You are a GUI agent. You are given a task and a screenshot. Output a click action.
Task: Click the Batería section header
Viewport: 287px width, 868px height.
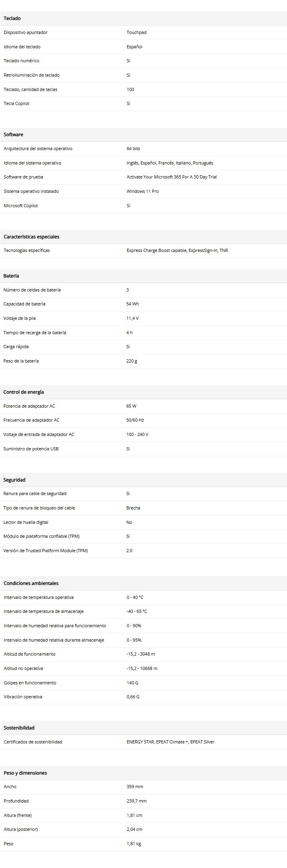(x=11, y=276)
